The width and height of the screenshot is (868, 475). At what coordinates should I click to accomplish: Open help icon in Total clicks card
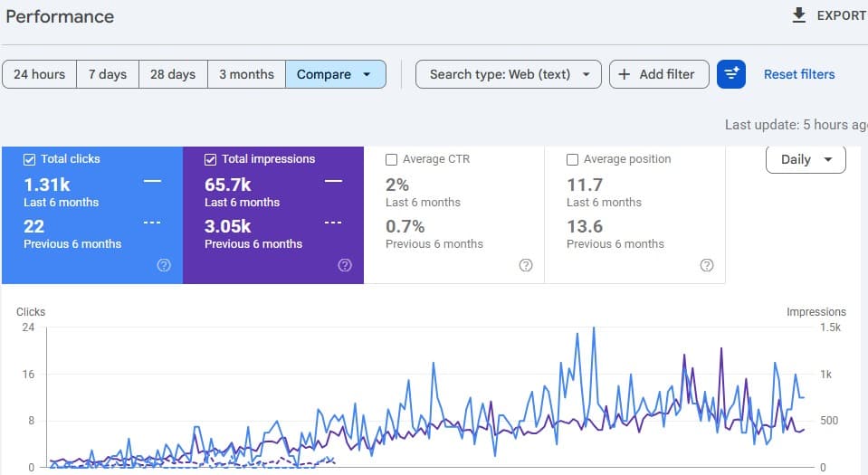(x=164, y=265)
